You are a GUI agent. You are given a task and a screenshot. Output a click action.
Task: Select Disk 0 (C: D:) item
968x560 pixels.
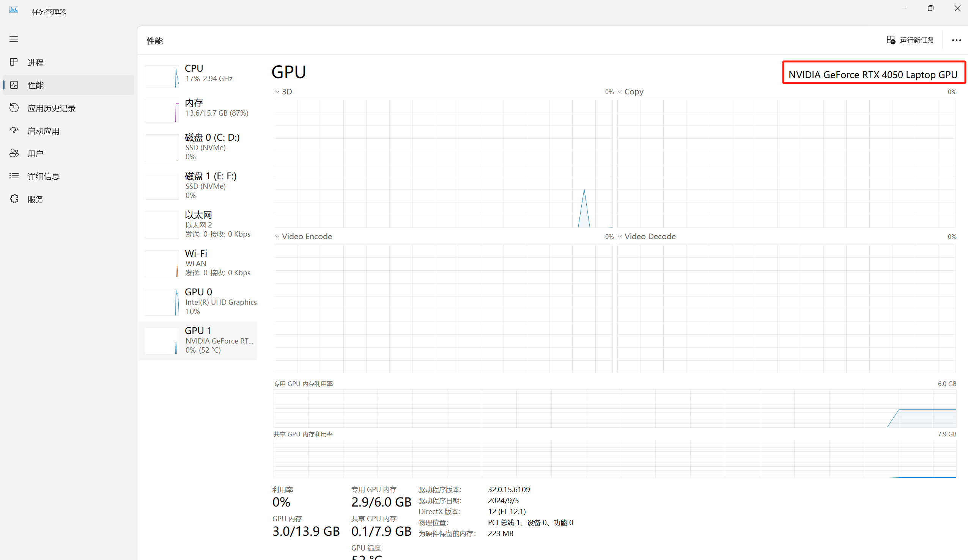198,147
